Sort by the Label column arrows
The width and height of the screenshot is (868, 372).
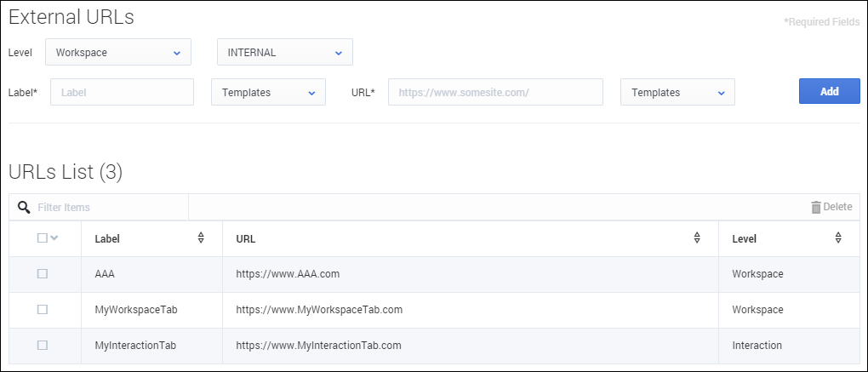click(201, 238)
